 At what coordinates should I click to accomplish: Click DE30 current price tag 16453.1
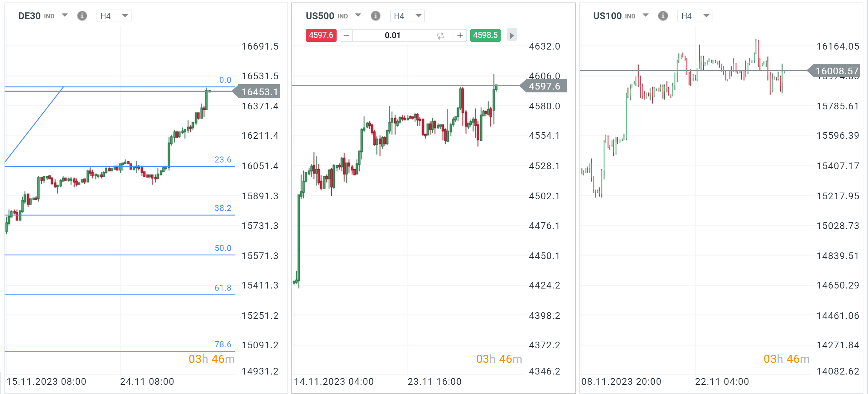click(x=256, y=92)
